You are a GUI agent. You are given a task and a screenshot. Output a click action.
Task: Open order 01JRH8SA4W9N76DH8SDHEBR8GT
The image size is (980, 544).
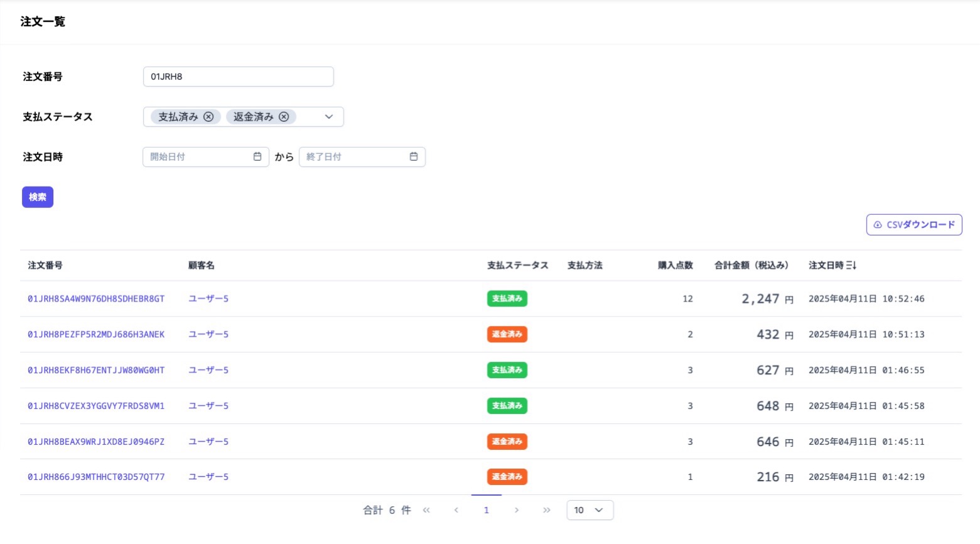[x=95, y=298]
